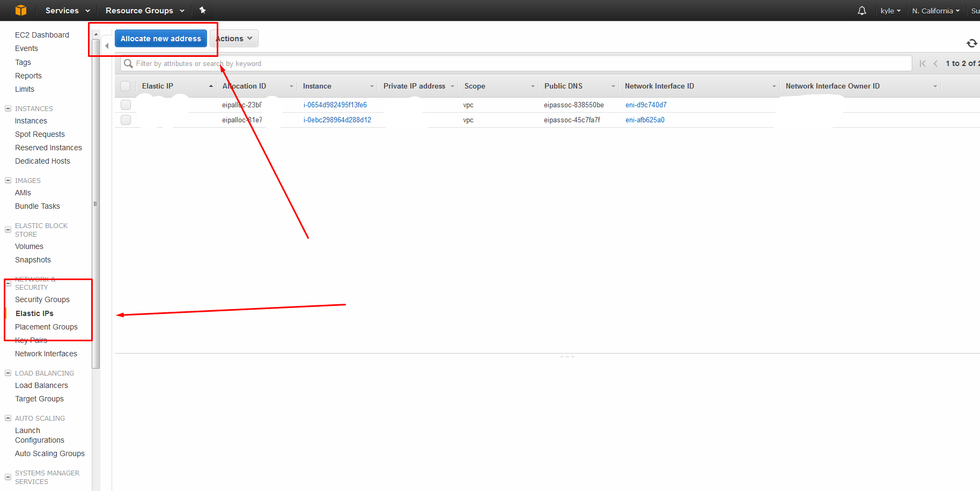Open Snapshots in the sidebar
This screenshot has height=491, width=980.
coord(33,260)
